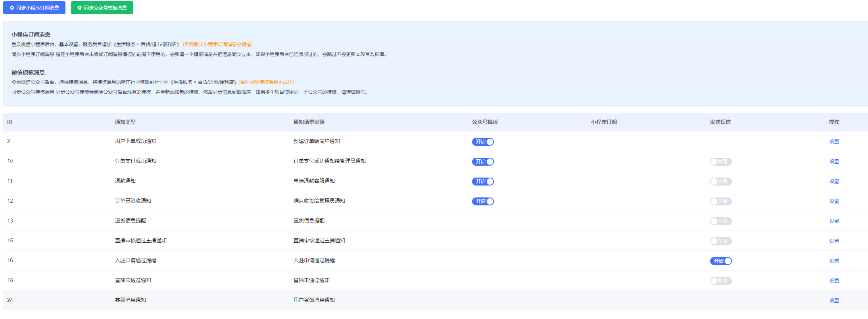Open 设置 for 用户下单成功通知 row
Viewport: 868px width, 319px height.
[834, 142]
